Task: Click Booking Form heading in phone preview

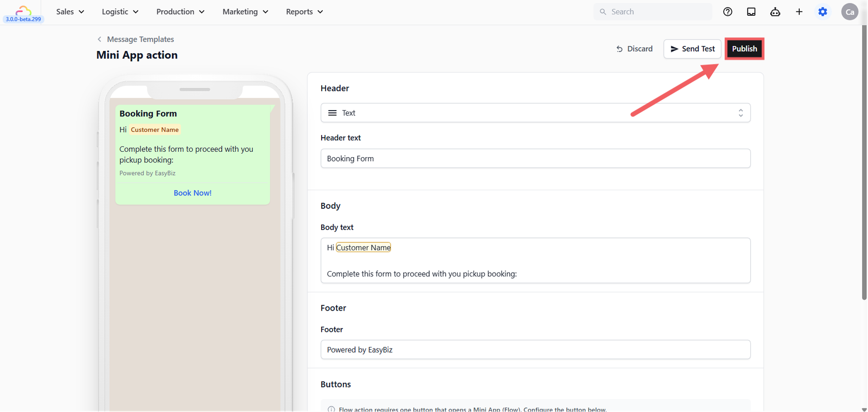Action: pyautogui.click(x=148, y=113)
